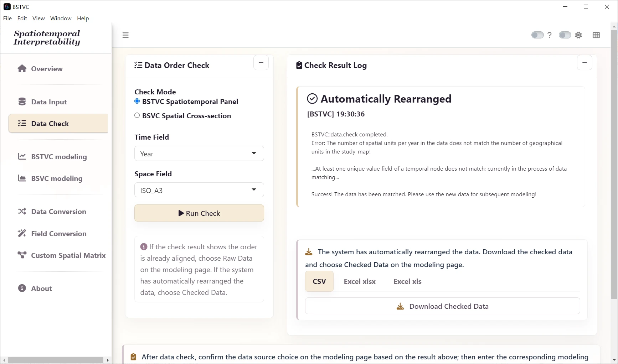Click the info icon beside About
Screen dimensions: 618x364
pos(22,288)
